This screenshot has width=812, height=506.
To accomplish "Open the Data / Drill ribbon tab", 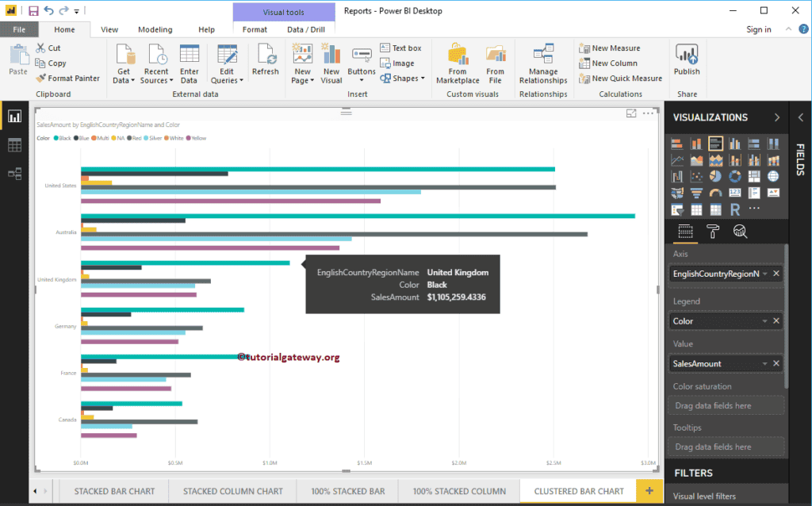I will click(x=306, y=29).
